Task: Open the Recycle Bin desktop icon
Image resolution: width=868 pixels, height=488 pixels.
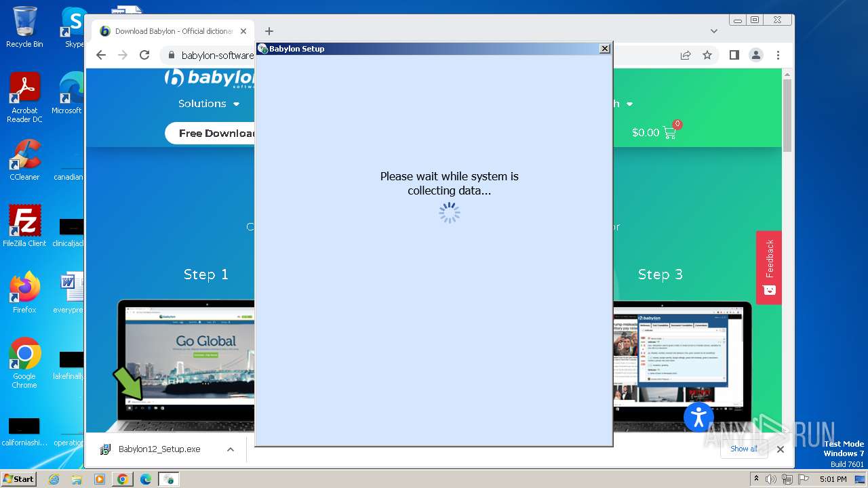Action: tap(24, 27)
